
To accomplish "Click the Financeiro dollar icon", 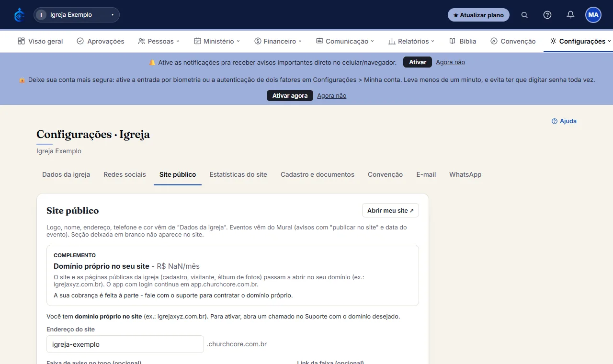I will 258,41.
